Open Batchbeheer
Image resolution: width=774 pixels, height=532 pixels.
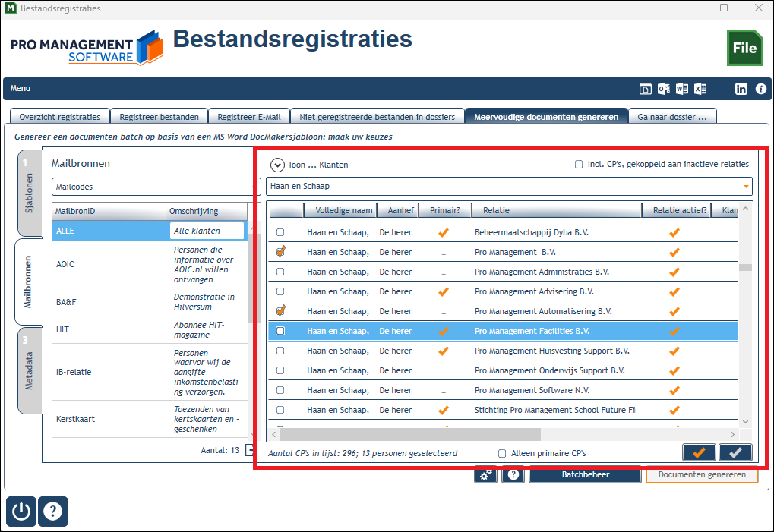tap(585, 475)
